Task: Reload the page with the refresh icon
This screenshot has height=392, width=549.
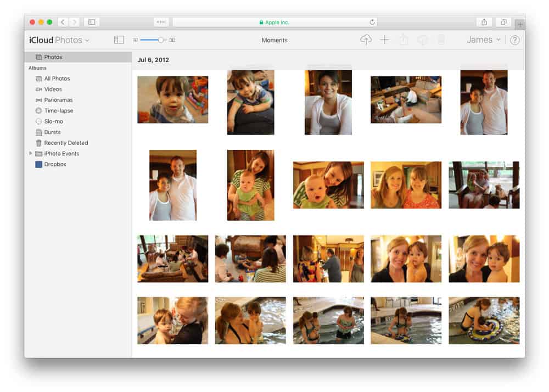Action: (372, 23)
